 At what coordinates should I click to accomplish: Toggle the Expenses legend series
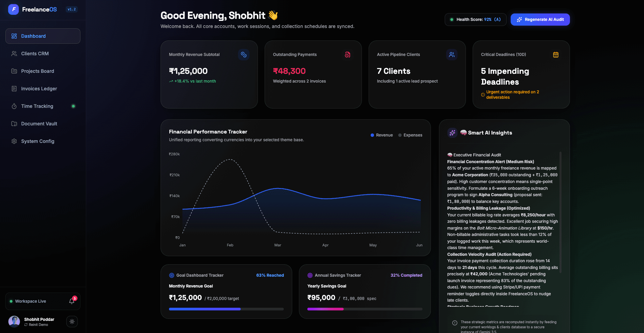(410, 135)
